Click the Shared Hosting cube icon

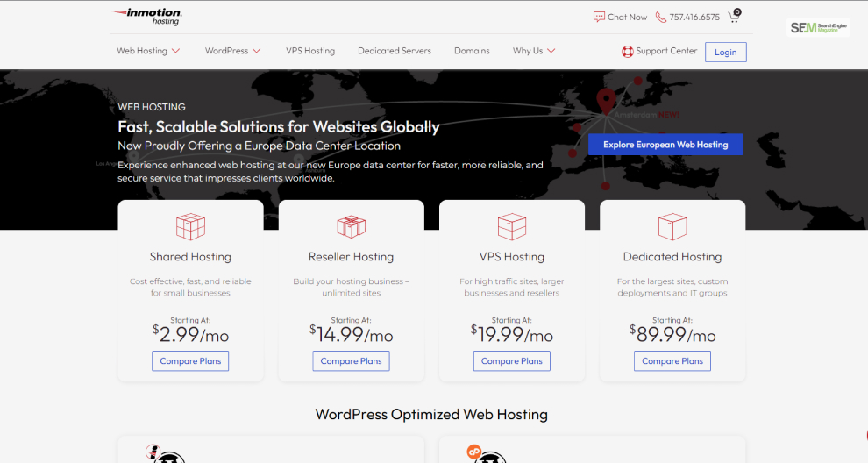(x=190, y=226)
